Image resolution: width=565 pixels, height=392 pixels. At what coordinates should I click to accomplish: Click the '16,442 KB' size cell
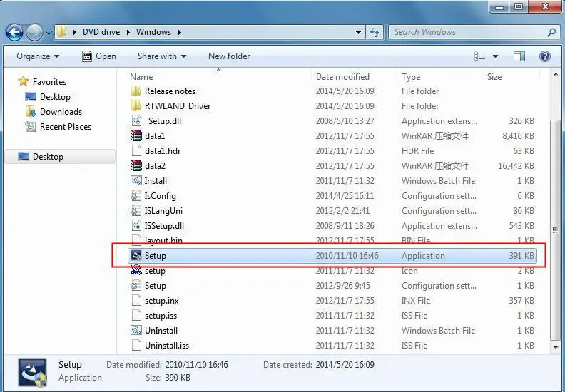tap(516, 165)
